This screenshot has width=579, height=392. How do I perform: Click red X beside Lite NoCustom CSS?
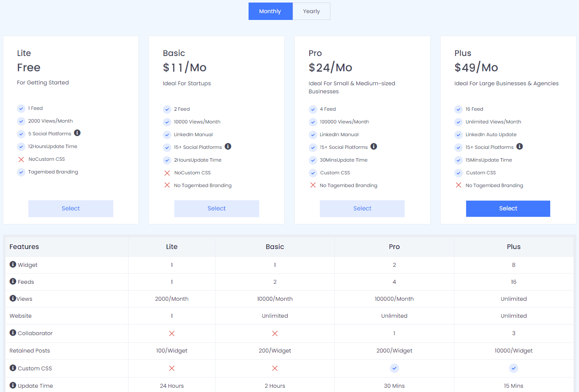(21, 160)
